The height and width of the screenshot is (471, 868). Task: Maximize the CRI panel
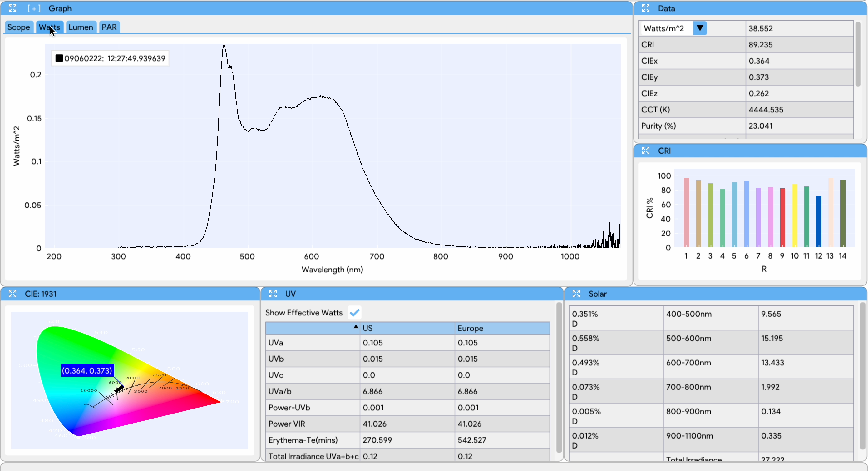[645, 151]
